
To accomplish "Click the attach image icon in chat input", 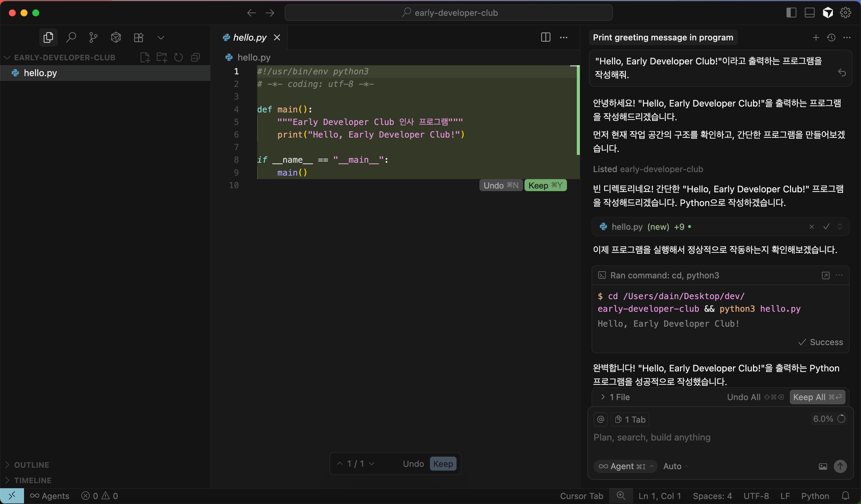I will point(823,466).
